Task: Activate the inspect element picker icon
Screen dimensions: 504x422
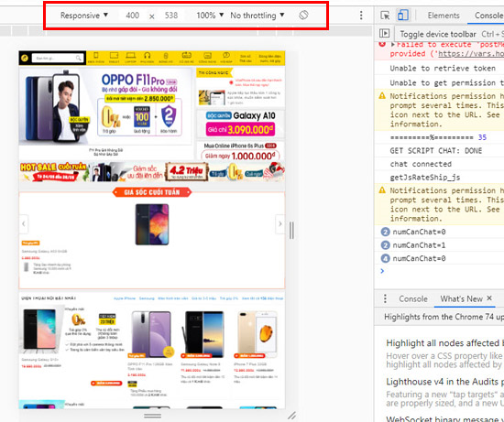Action: tap(385, 15)
